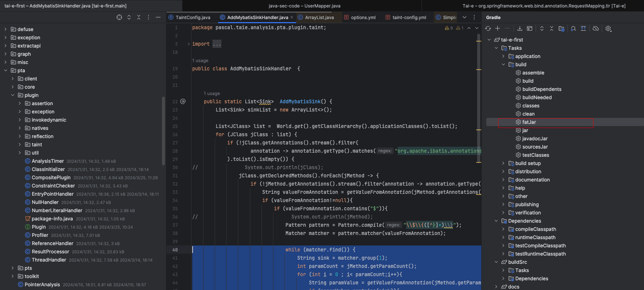
Task: Click gutter annotation icon on line 22
Action: (183, 101)
